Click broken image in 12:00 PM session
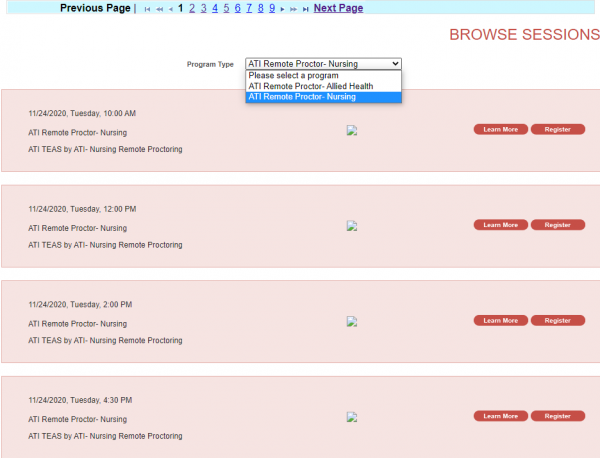600x458 pixels. 351,226
